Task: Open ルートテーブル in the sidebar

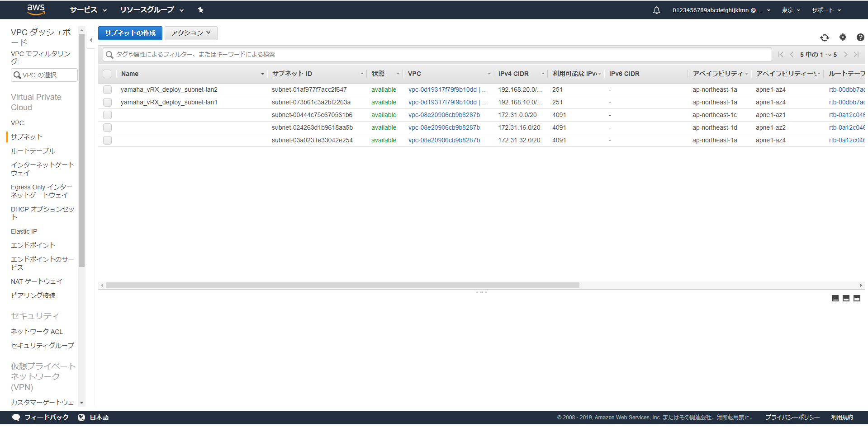Action: point(33,151)
